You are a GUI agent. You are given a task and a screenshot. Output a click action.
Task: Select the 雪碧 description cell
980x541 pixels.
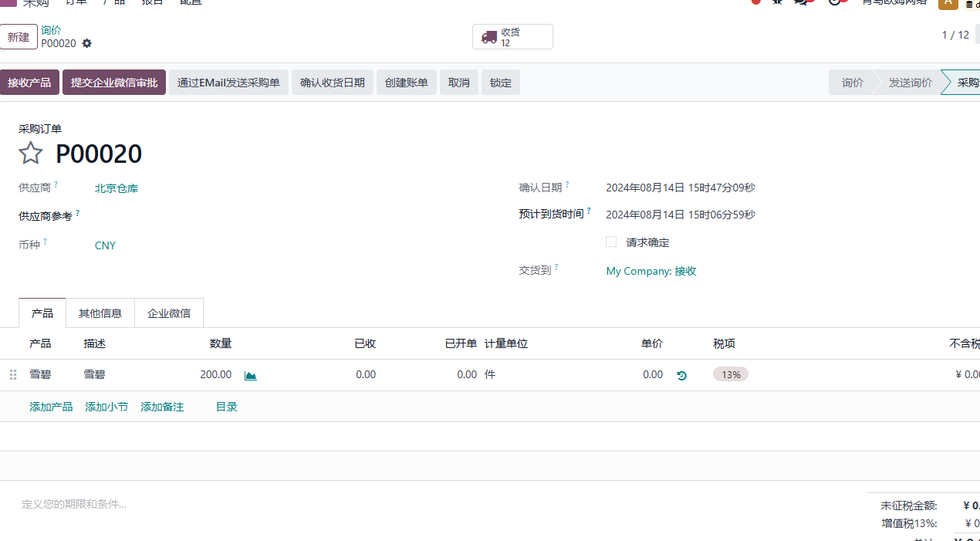tap(94, 374)
